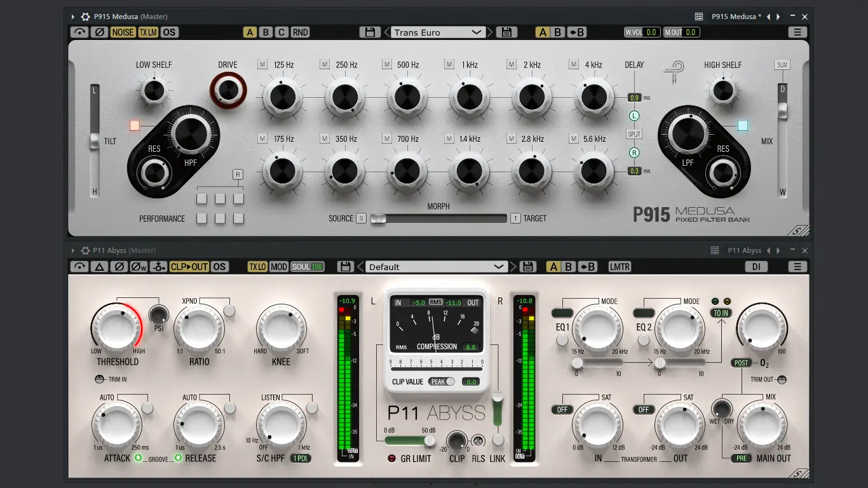Click the W.VOL value field in Medusa toolbar

coord(642,32)
